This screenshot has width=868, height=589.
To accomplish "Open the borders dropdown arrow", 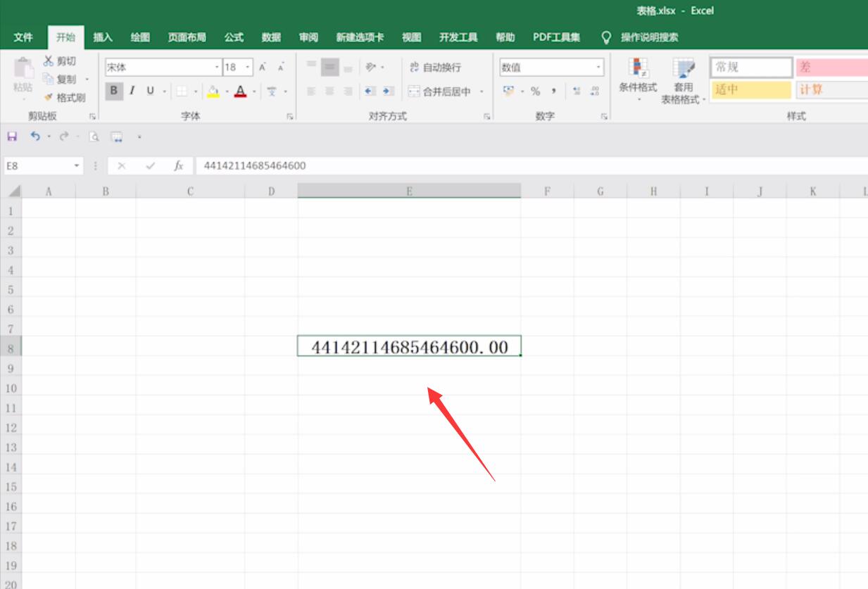I will point(195,91).
